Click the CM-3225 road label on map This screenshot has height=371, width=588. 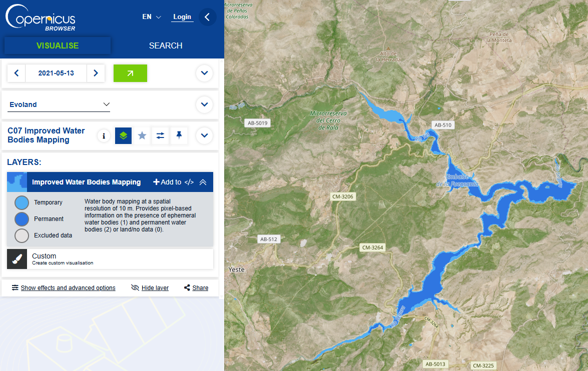[x=483, y=365]
